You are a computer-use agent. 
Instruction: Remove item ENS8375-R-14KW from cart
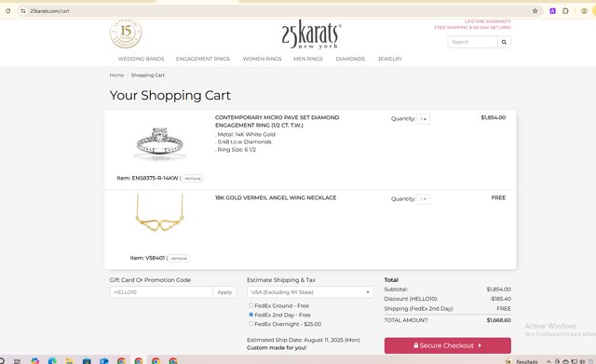pyautogui.click(x=193, y=178)
